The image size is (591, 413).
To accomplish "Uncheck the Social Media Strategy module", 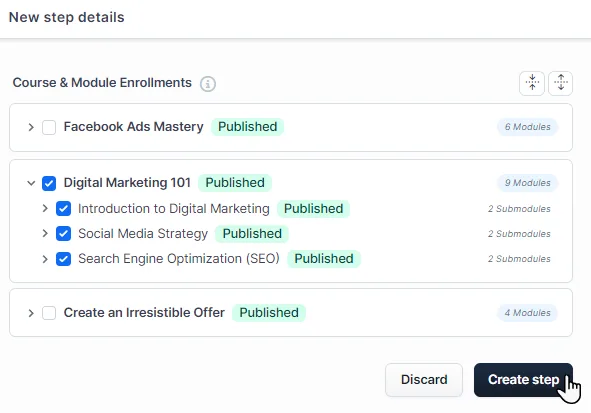I will (x=63, y=234).
